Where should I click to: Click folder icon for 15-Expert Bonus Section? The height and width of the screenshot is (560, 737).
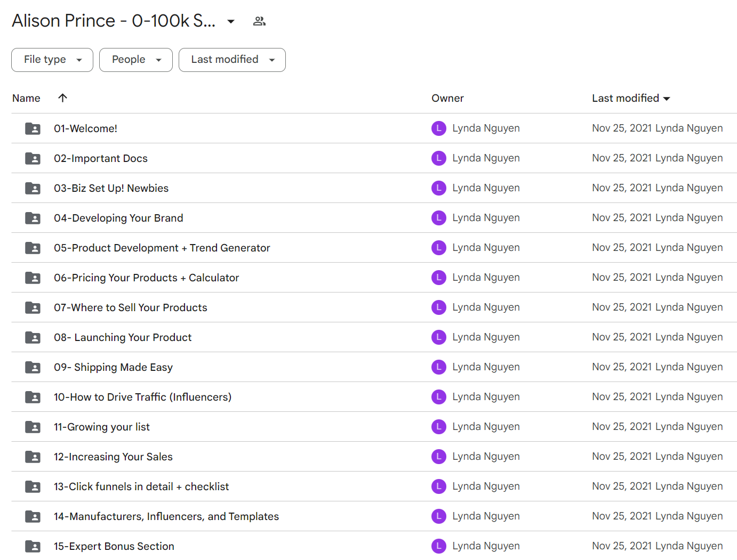(x=33, y=546)
